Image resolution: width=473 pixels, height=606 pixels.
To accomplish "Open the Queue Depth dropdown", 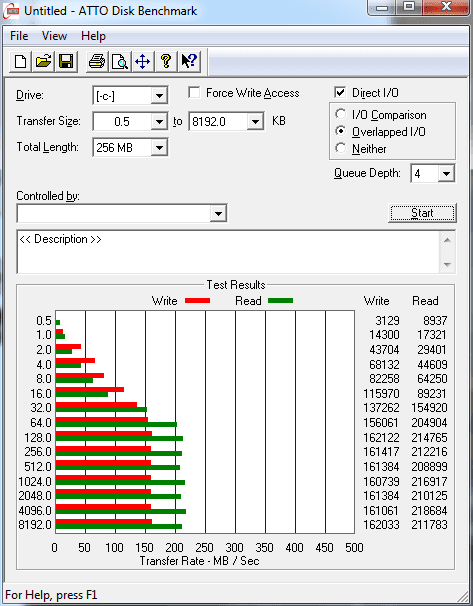I will (446, 174).
